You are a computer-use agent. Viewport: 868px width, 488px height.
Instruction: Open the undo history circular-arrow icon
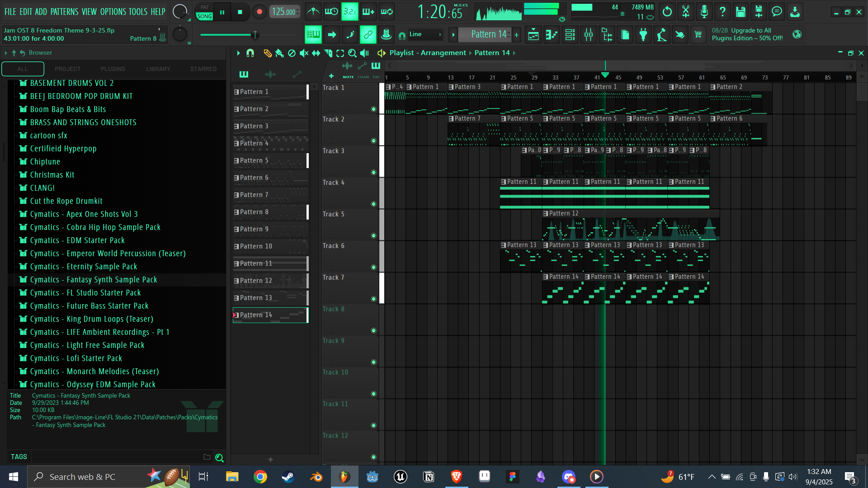point(667,12)
